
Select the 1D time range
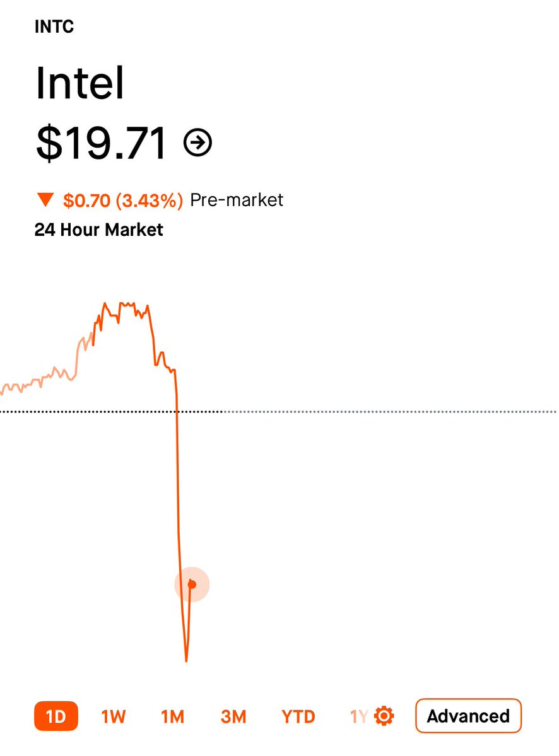56,716
